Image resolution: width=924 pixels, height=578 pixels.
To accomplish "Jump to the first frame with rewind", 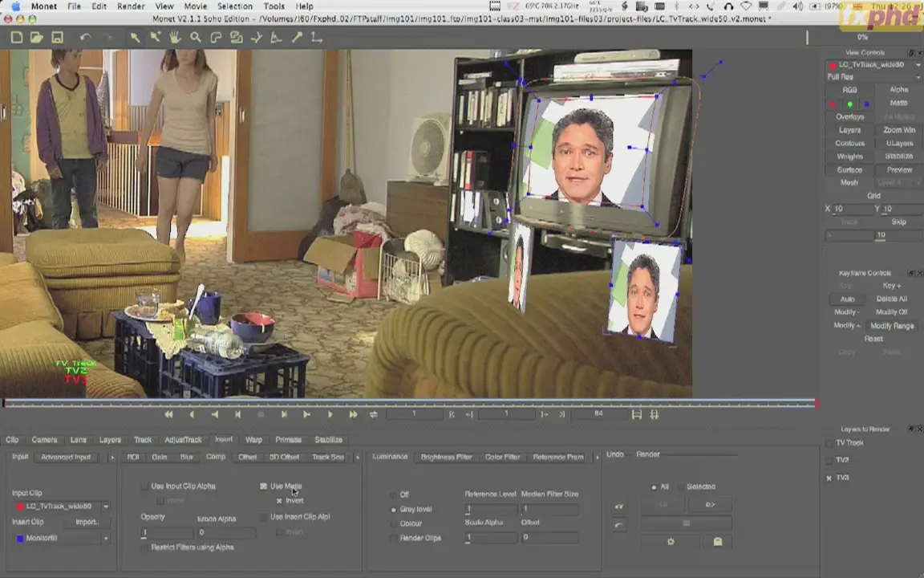I will (168, 414).
